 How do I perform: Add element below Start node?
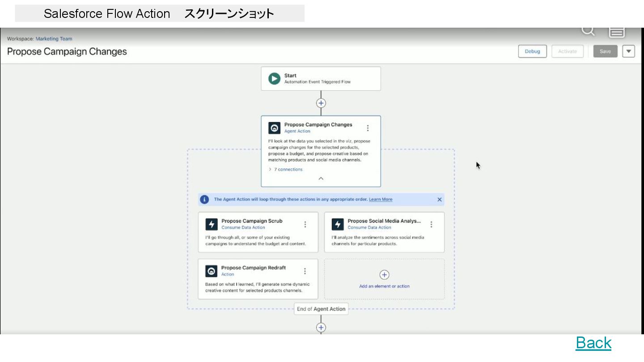pyautogui.click(x=321, y=103)
